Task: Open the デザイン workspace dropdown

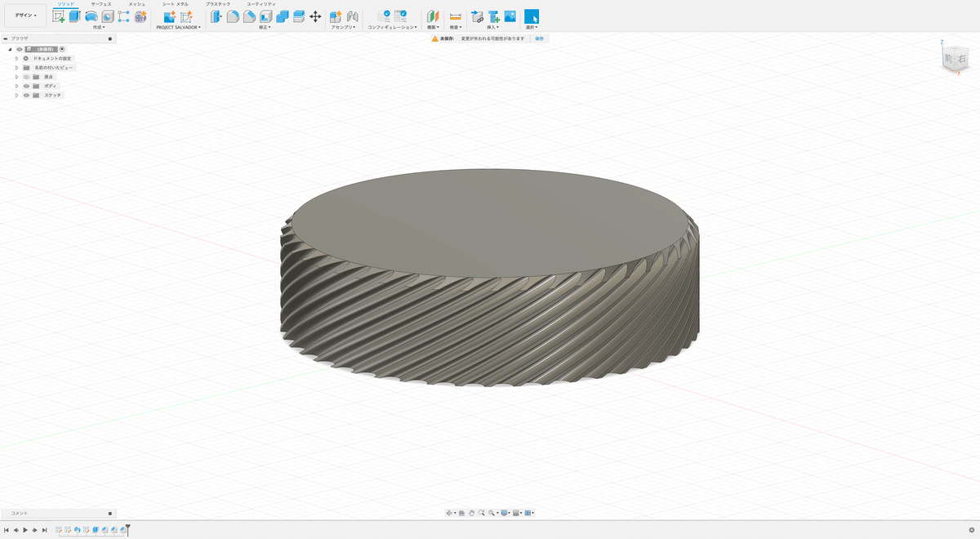Action: pos(25,16)
